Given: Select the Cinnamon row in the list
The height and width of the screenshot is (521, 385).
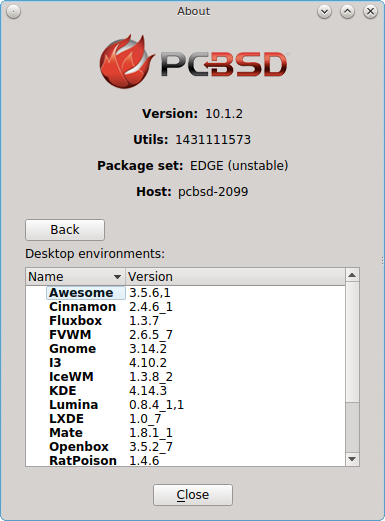Looking at the screenshot, I should click(185, 307).
